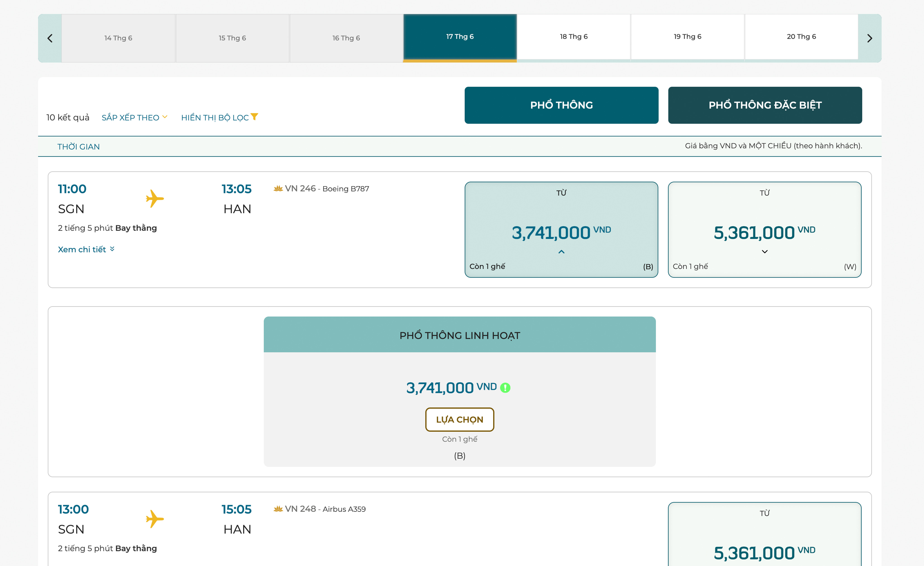
Task: Open the Sắp xếp theo sort dropdown
Action: (x=134, y=118)
